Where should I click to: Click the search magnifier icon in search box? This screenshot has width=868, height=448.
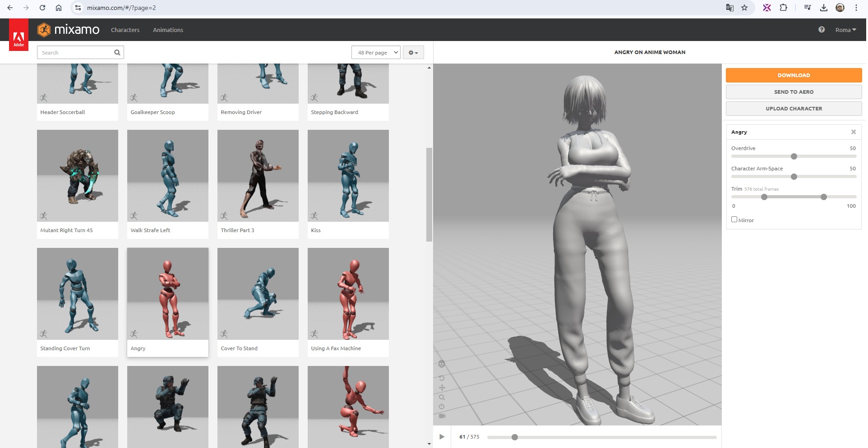coord(117,52)
